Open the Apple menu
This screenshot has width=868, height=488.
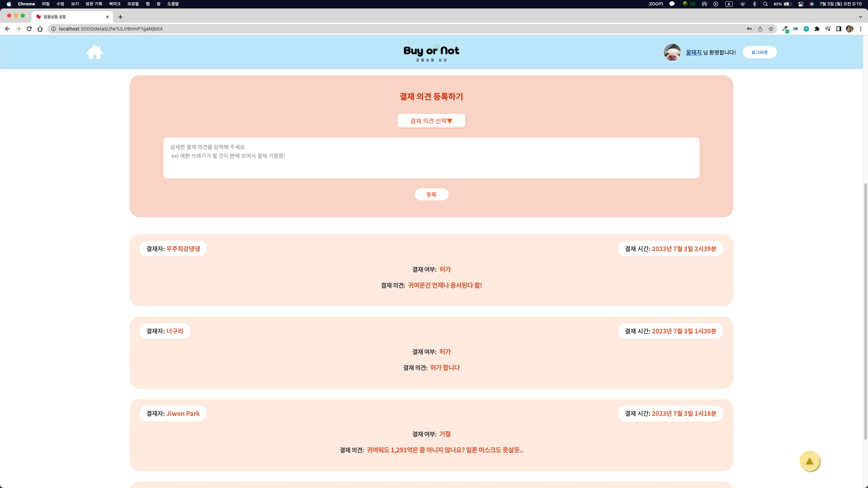[9, 4]
